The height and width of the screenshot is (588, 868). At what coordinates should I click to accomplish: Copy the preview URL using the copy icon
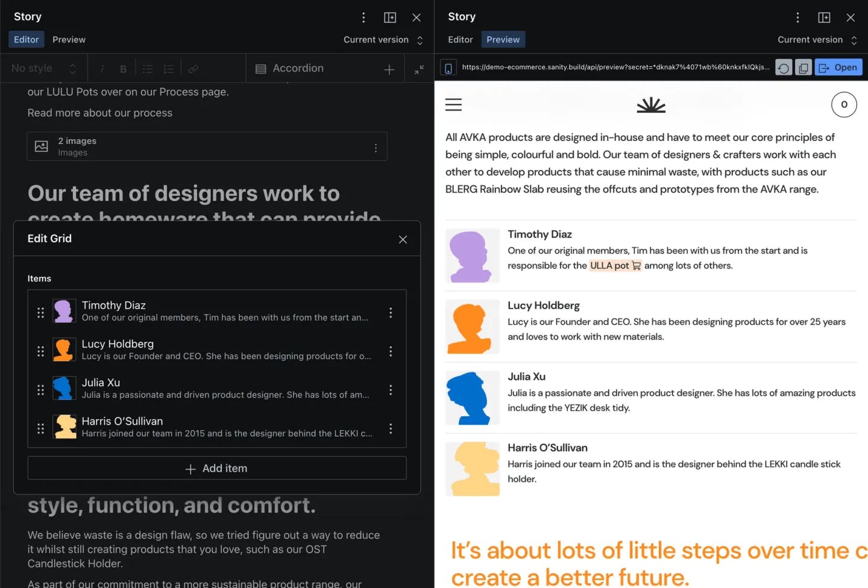804,67
